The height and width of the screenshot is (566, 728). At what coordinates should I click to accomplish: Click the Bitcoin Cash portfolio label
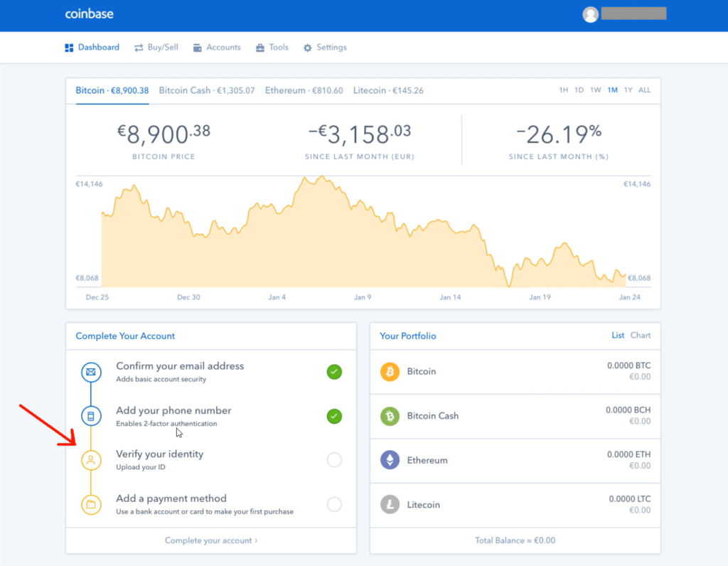click(x=433, y=416)
